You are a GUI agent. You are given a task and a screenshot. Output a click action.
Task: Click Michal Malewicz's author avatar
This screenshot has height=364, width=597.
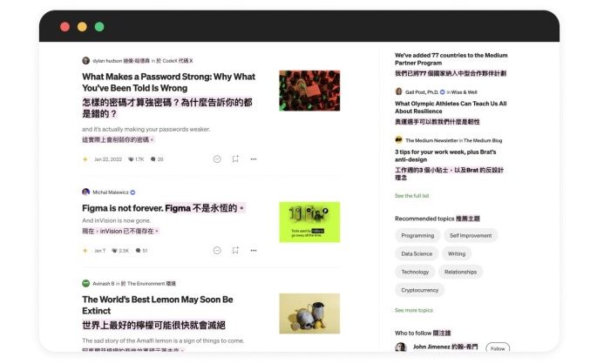pyautogui.click(x=86, y=192)
